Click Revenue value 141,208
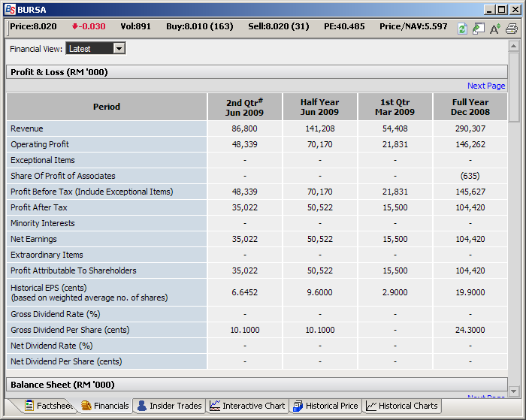This screenshot has height=420, width=526. click(319, 128)
